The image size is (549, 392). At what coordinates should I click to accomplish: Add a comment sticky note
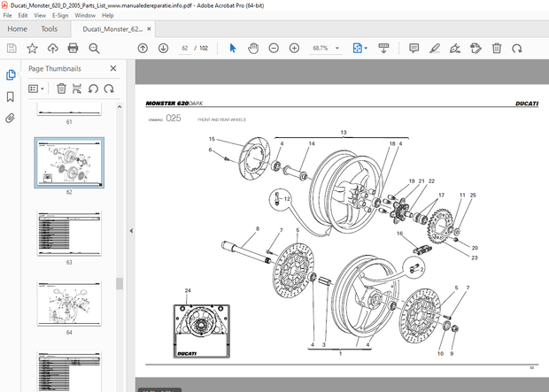pyautogui.click(x=414, y=48)
